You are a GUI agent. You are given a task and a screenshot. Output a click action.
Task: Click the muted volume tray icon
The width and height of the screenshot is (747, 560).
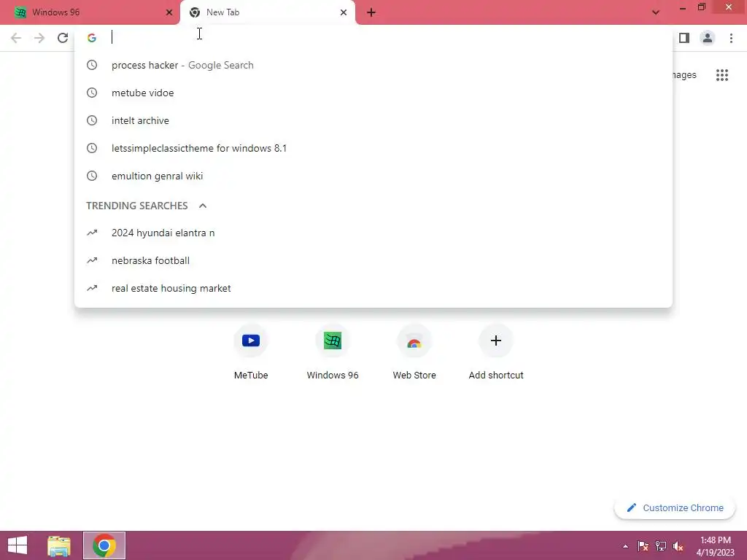(678, 546)
